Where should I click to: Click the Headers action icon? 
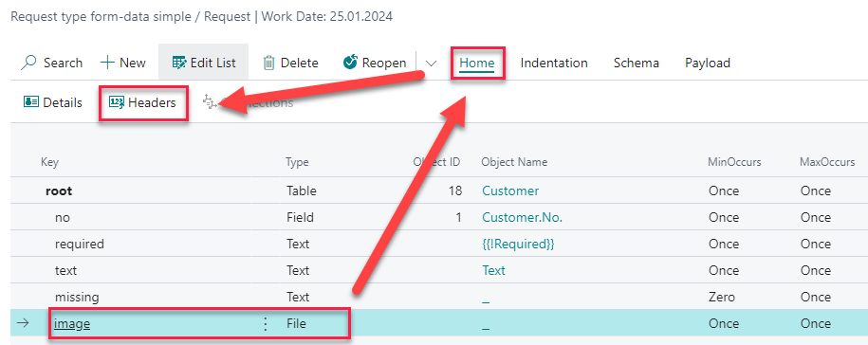117,102
